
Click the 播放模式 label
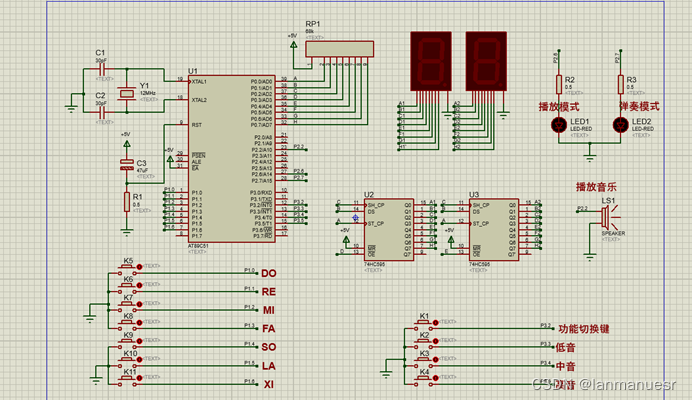tap(559, 106)
